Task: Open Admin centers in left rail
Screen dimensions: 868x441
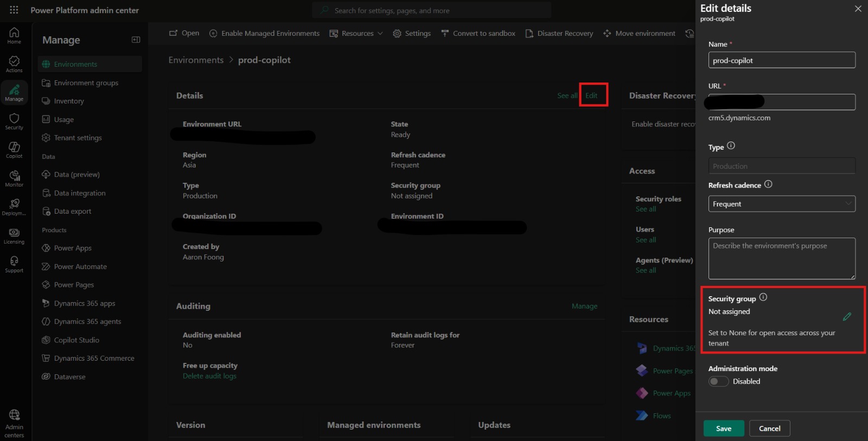Action: (14, 424)
